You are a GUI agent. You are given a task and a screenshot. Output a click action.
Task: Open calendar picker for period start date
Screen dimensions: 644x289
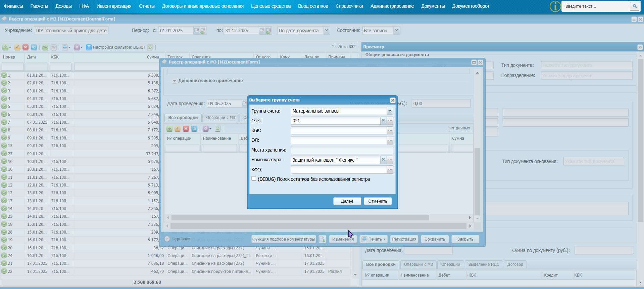click(197, 30)
